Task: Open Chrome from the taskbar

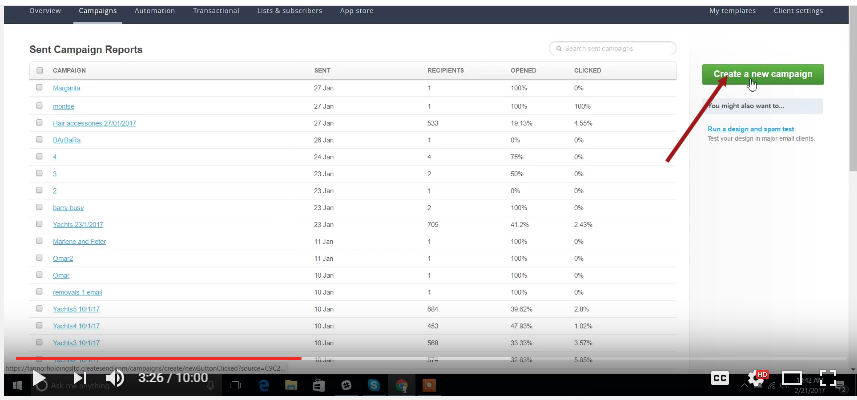Action: (401, 385)
